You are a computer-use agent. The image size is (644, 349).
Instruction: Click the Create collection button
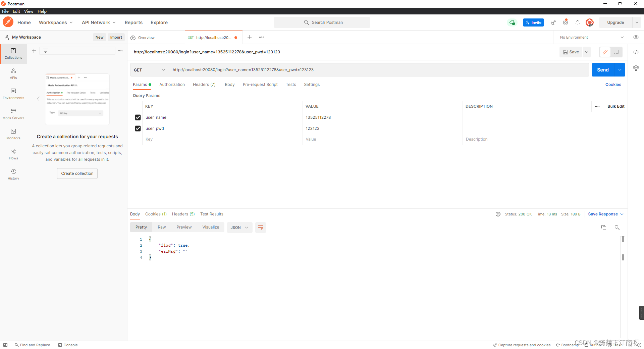pos(77,173)
